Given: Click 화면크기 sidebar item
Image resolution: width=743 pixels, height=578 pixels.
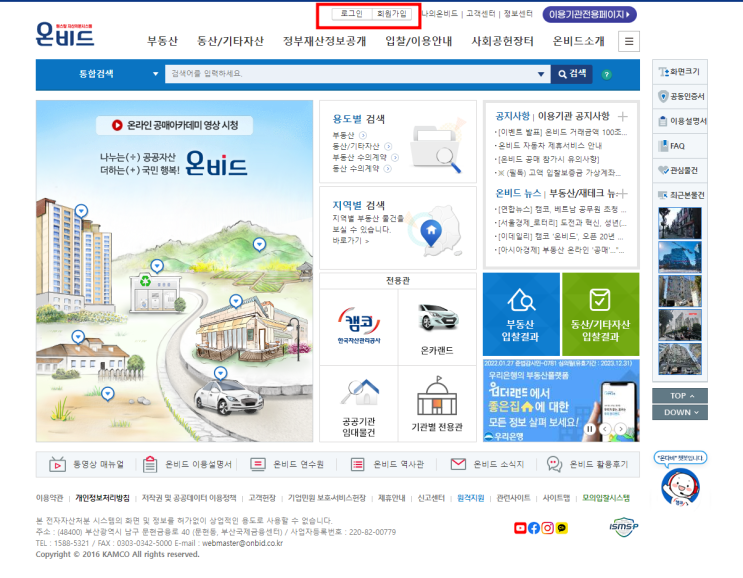Looking at the screenshot, I should tap(680, 72).
